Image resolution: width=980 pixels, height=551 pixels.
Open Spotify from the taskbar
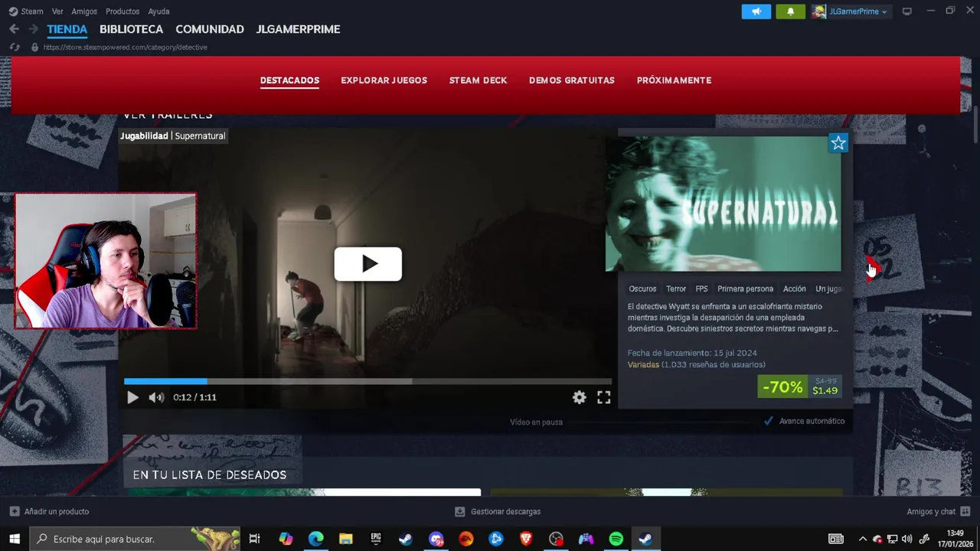[x=616, y=539]
